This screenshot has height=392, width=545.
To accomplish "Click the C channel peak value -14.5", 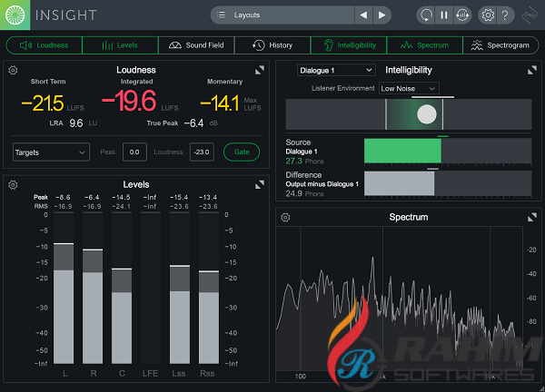I will coord(121,197).
